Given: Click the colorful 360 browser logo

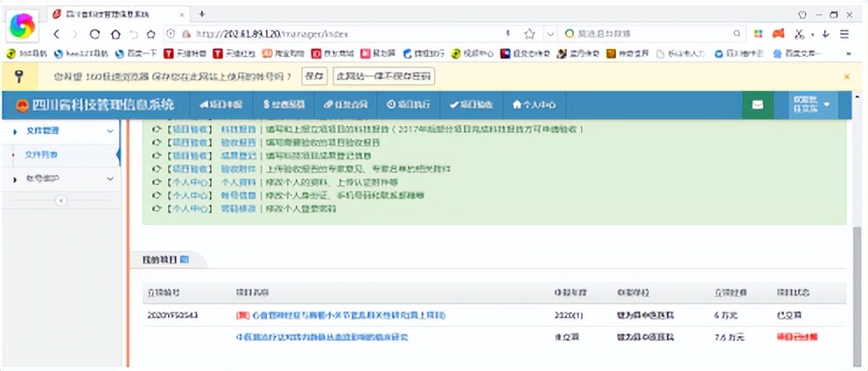Looking at the screenshot, I should [22, 26].
